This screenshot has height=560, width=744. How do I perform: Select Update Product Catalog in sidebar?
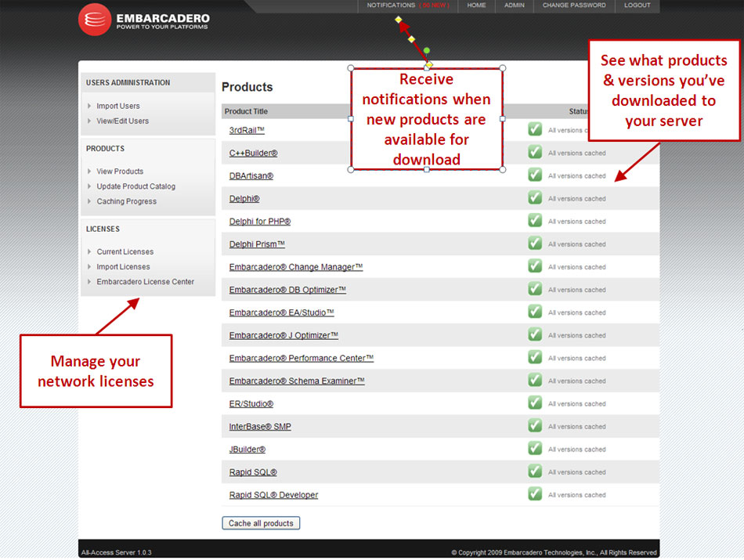135,186
